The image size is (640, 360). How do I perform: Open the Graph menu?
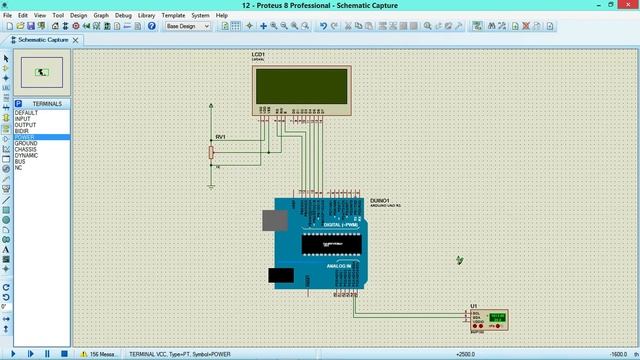point(101,16)
